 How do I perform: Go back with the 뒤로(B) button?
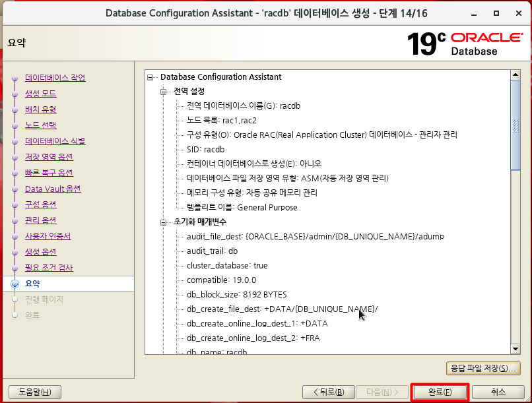[x=329, y=392]
